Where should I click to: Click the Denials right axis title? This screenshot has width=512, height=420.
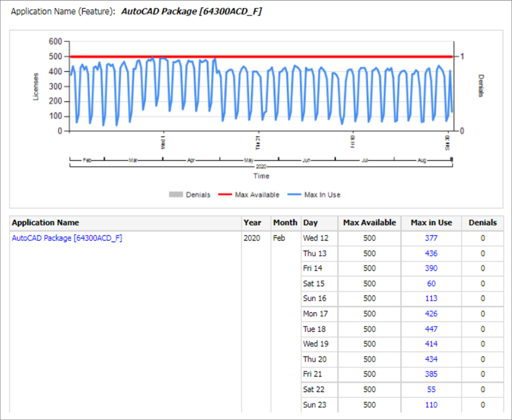pos(481,86)
